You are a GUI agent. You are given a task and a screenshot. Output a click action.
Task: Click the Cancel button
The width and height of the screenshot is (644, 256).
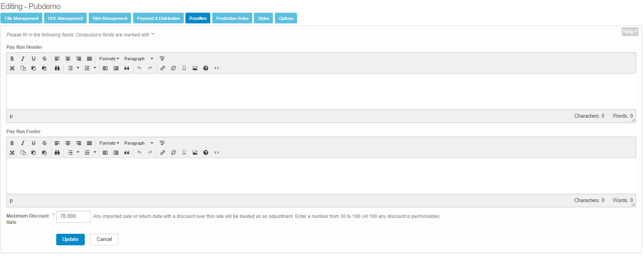tap(104, 239)
